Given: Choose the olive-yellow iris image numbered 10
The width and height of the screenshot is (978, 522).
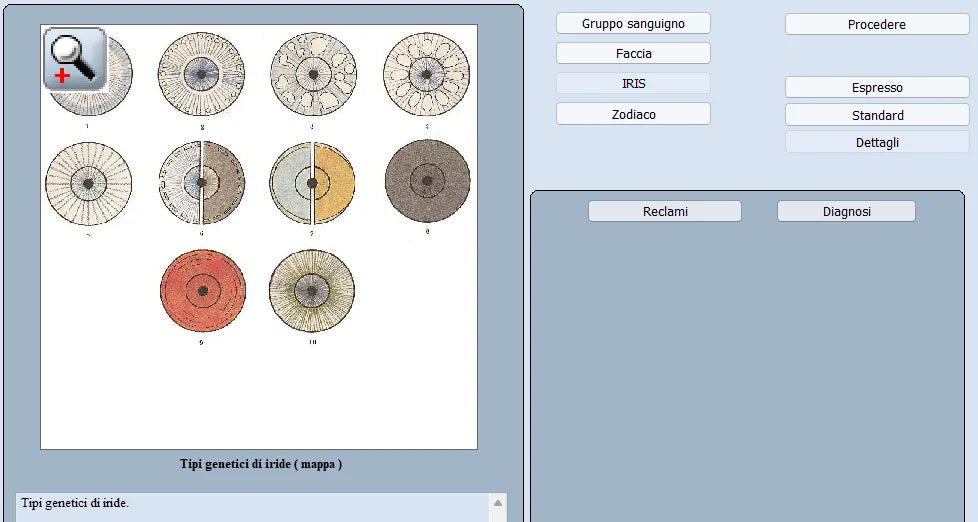Looking at the screenshot, I should point(312,291).
